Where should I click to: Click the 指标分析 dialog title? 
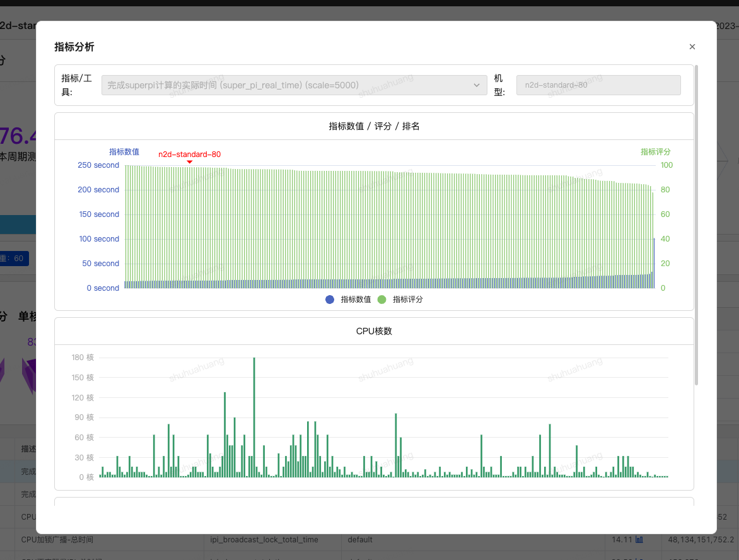pos(74,47)
